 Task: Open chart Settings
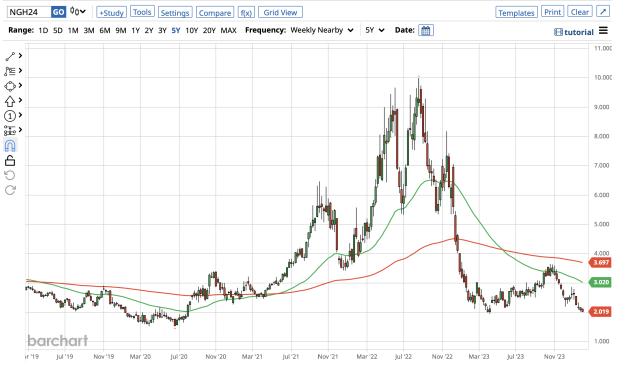(175, 12)
